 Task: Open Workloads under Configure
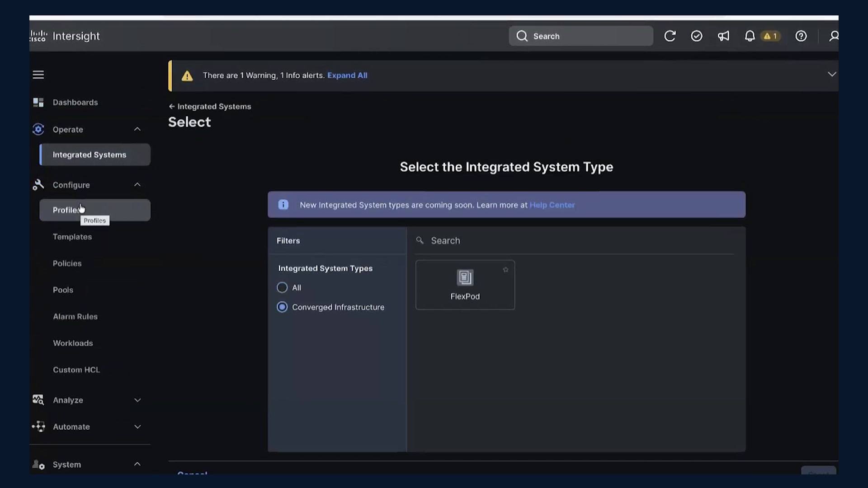(73, 343)
